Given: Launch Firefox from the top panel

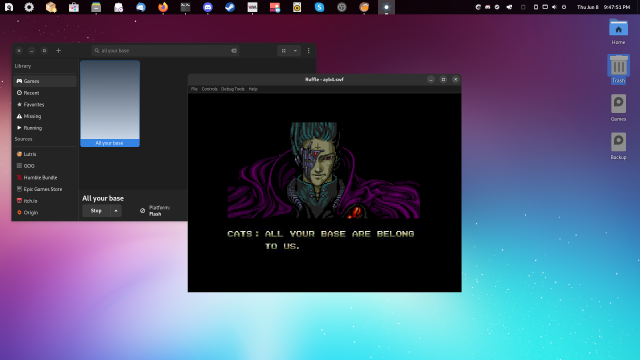Looking at the screenshot, I should [163, 7].
